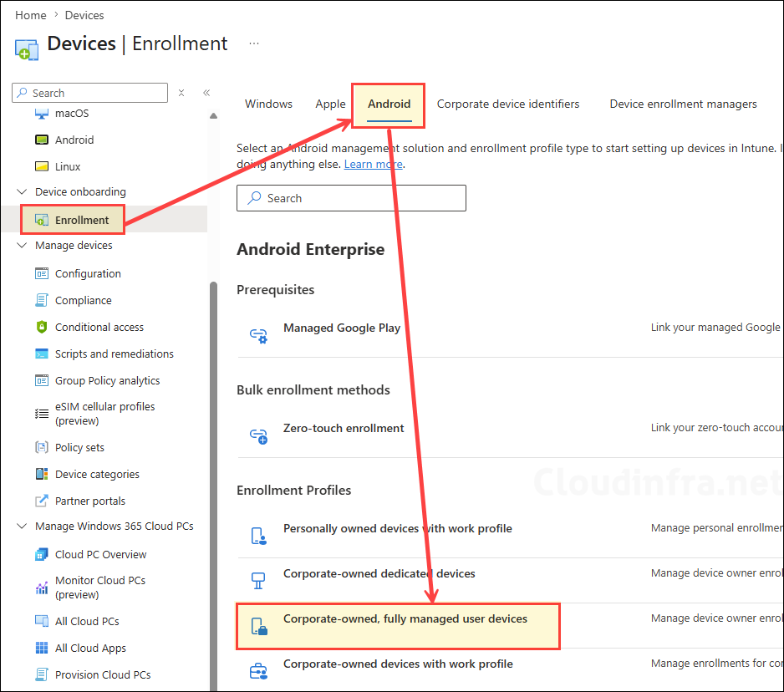Viewport: 784px width, 692px height.
Task: Click the fully managed user devices icon
Action: pos(259,626)
